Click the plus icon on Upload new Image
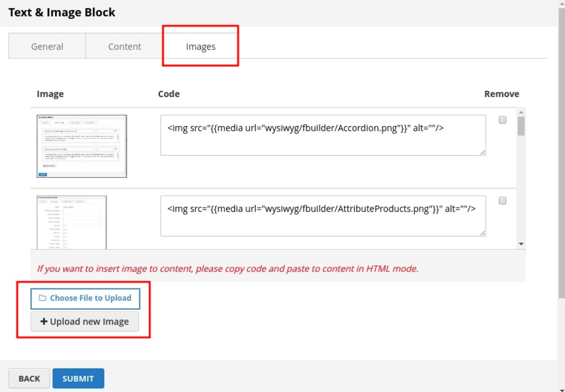 (x=44, y=322)
